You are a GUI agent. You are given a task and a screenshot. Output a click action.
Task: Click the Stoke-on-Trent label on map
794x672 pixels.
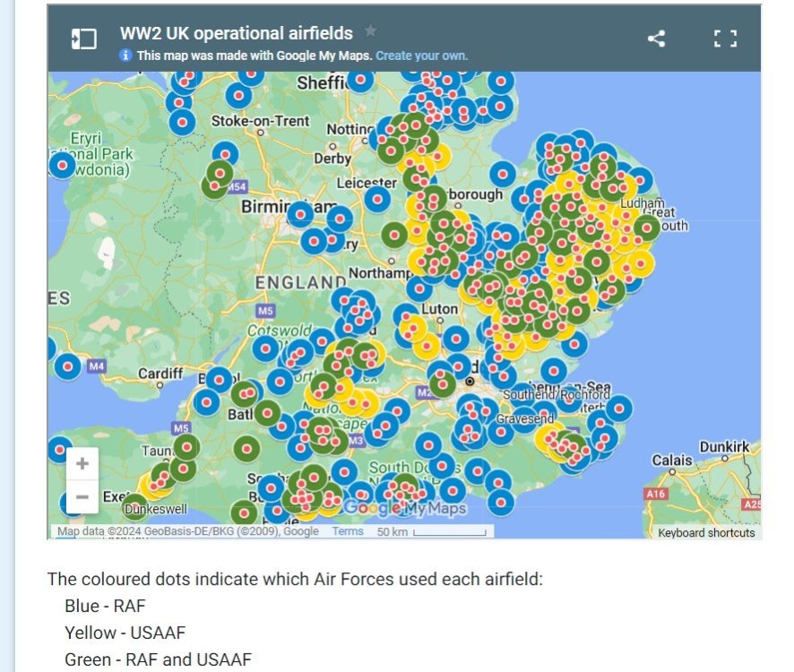pos(260,121)
